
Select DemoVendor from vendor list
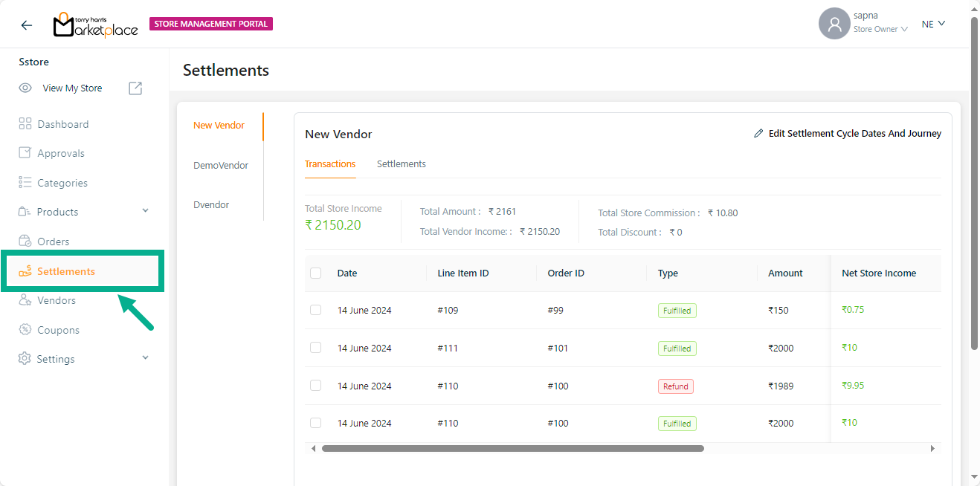[x=220, y=166]
